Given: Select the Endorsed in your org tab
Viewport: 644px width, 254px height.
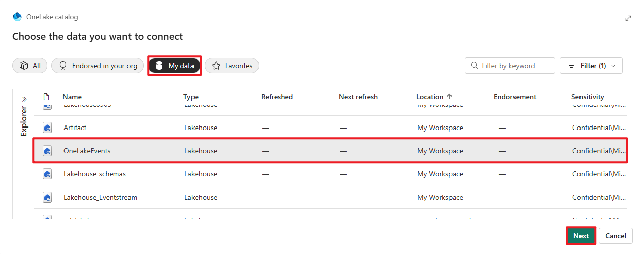Looking at the screenshot, I should pos(97,66).
